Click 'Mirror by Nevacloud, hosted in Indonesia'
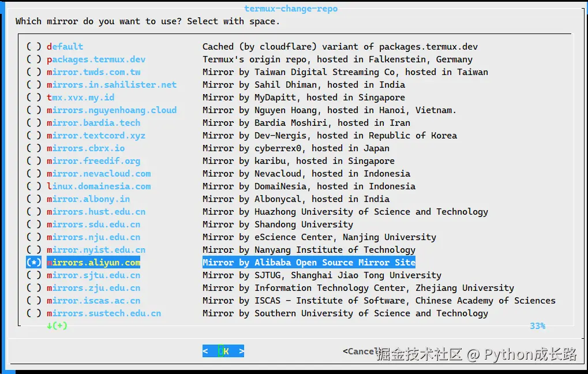This screenshot has height=374, width=588. (x=306, y=174)
